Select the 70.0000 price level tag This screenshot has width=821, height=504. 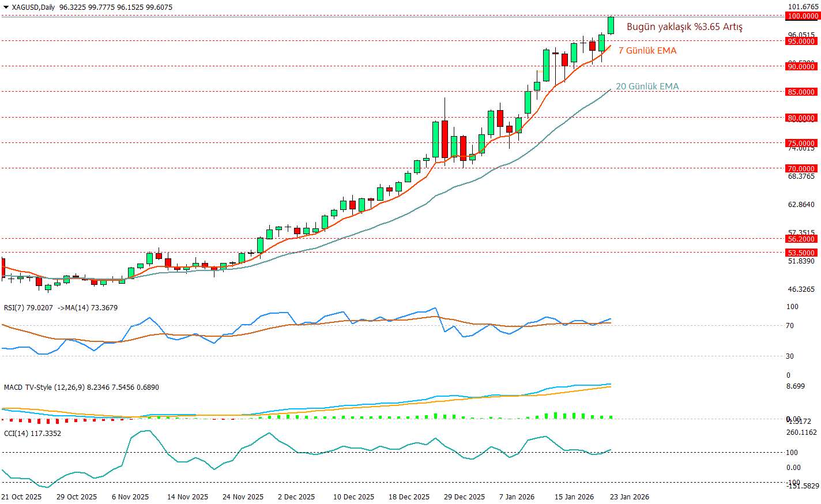tap(802, 169)
